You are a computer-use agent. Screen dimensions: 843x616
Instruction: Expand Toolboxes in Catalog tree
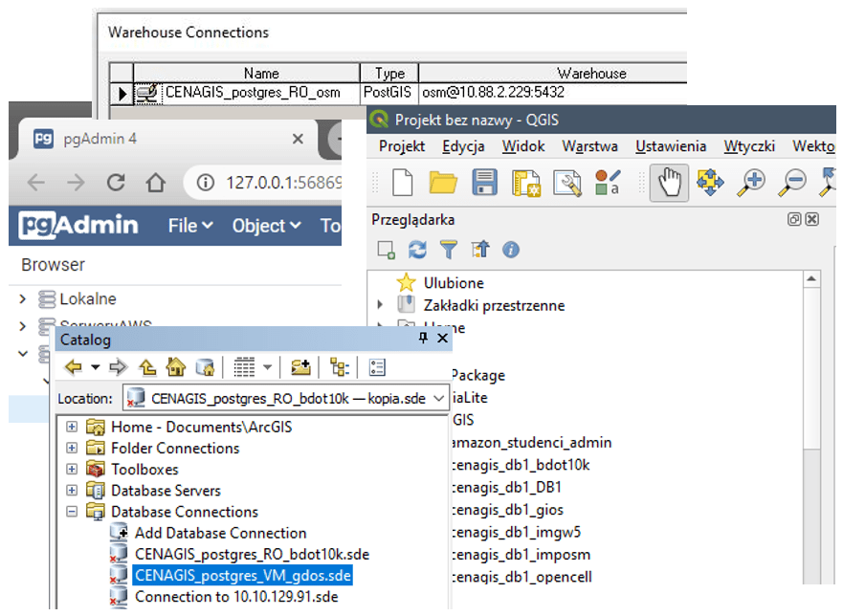(x=72, y=470)
